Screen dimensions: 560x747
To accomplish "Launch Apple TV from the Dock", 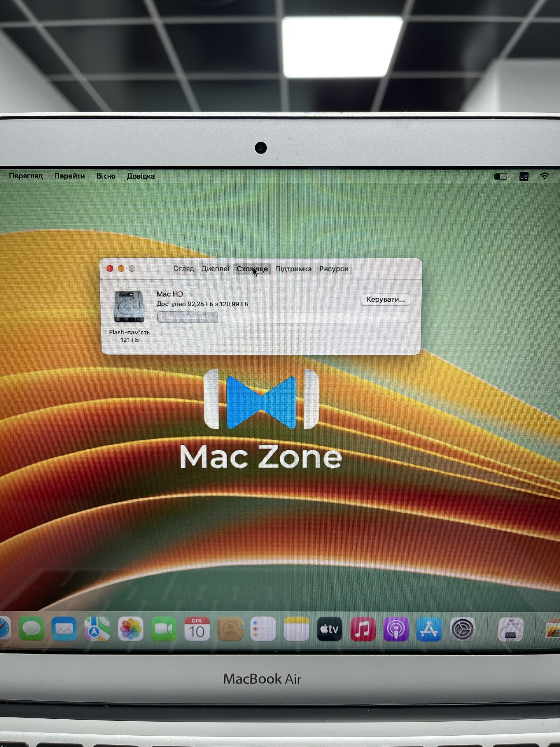I will 330,629.
